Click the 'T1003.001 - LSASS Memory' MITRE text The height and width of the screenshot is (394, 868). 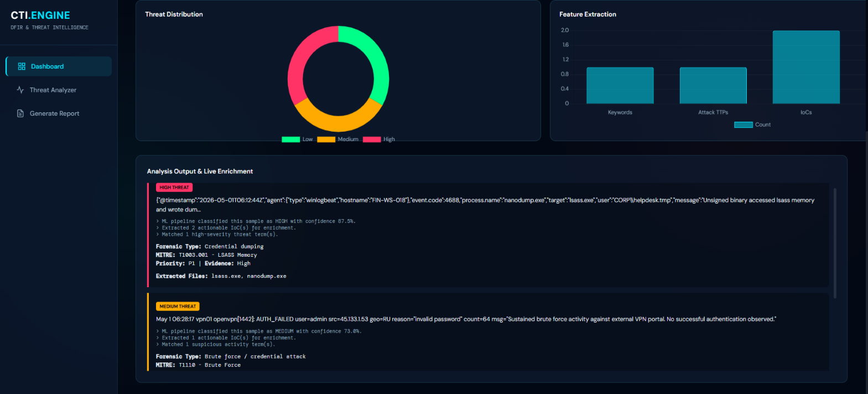[x=218, y=255]
